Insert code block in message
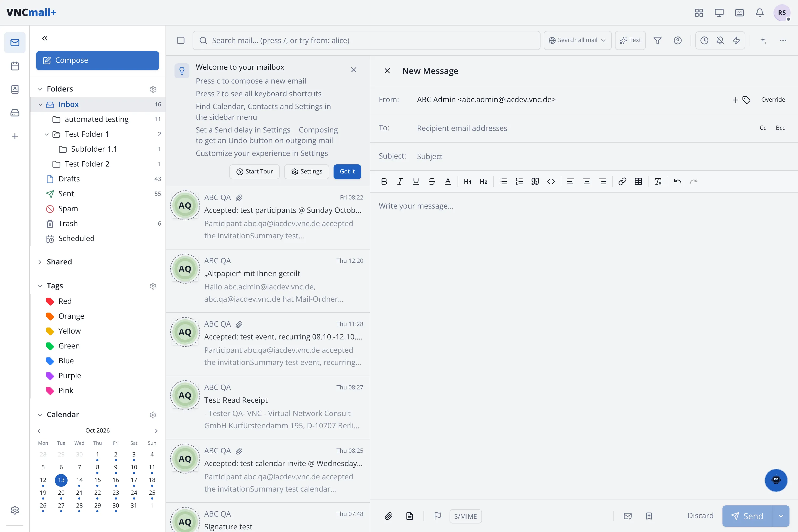This screenshot has width=798, height=532. tap(551, 181)
